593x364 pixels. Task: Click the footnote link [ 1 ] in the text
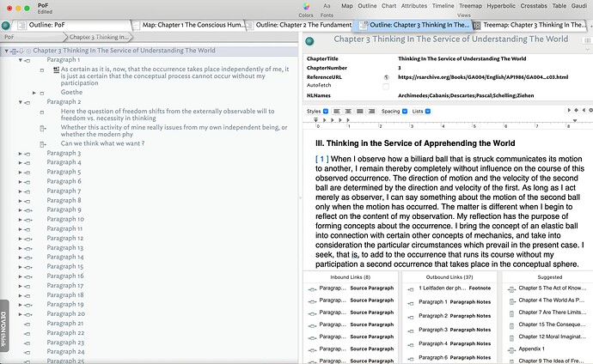point(321,159)
